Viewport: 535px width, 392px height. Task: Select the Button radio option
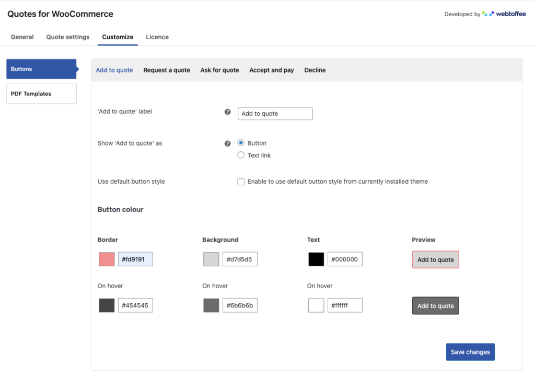tap(241, 143)
